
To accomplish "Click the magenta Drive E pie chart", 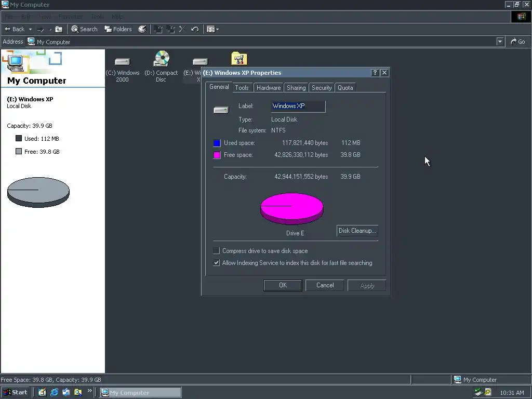I will pos(292,208).
